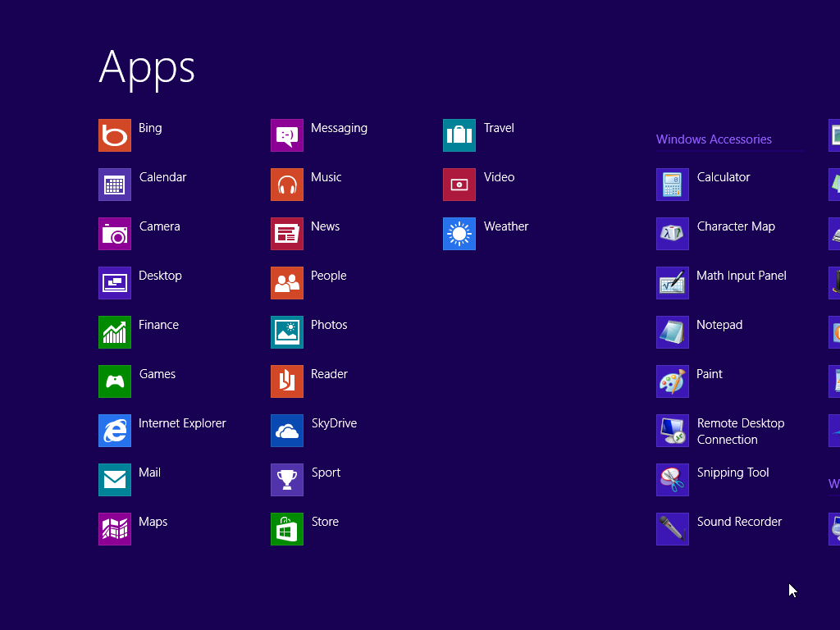Select the "Sound Recorder" label
Viewport: 840px width, 630px height.
pos(739,522)
